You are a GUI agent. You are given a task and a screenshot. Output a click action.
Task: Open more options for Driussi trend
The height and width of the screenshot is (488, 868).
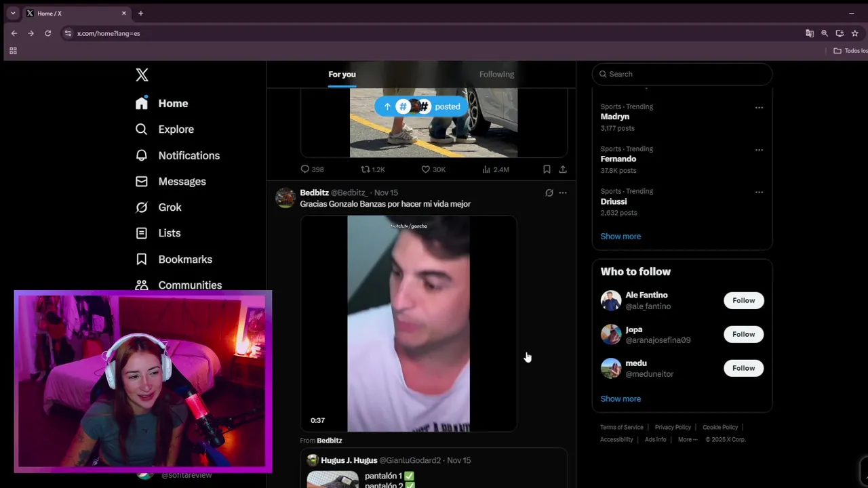[x=759, y=192]
